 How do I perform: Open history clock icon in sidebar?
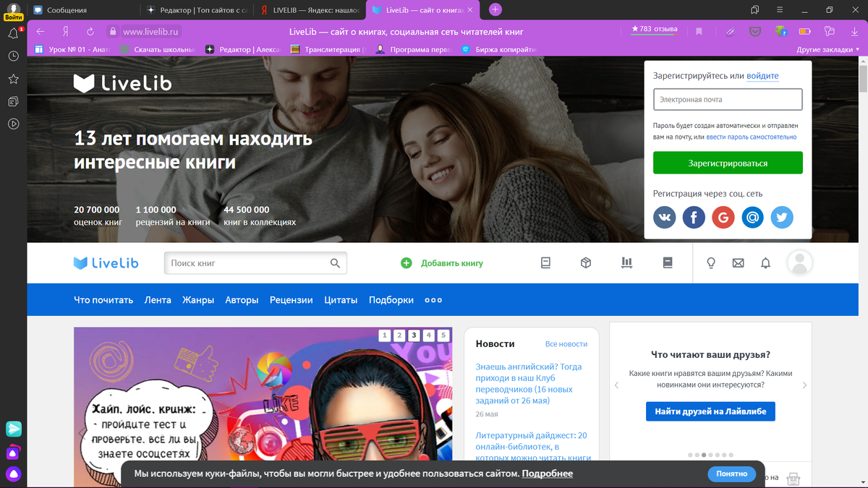click(x=13, y=56)
